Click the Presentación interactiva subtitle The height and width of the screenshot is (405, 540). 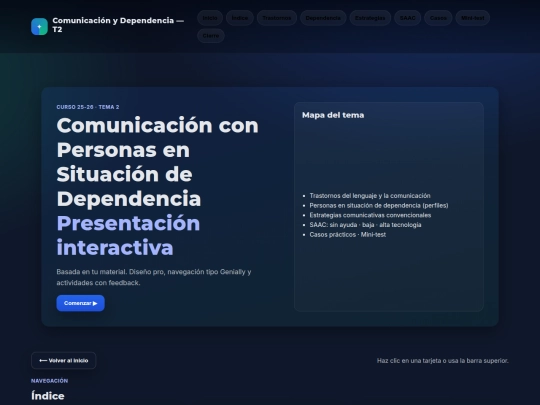click(x=128, y=235)
